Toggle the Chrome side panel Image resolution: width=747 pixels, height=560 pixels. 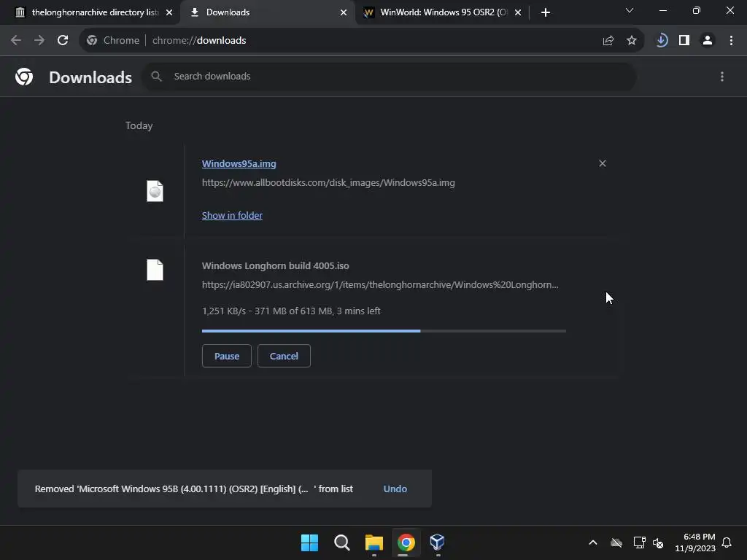pyautogui.click(x=684, y=41)
